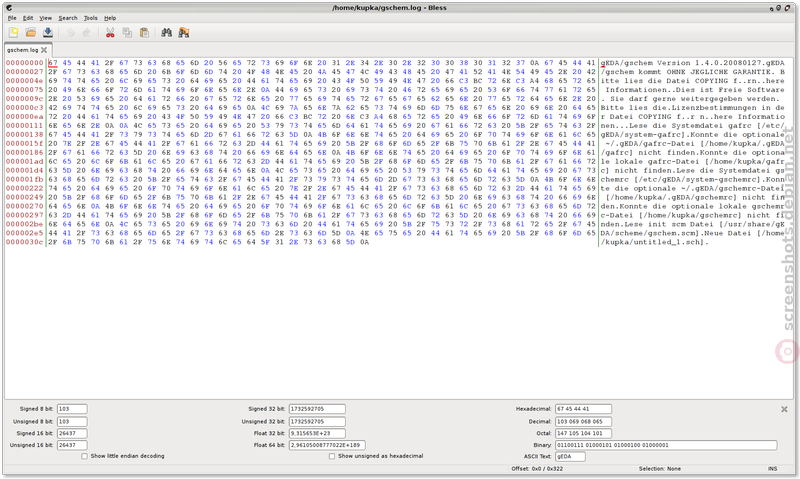Click offset label 00000027
Image resolution: width=800 pixels, height=479 pixels.
click(24, 72)
